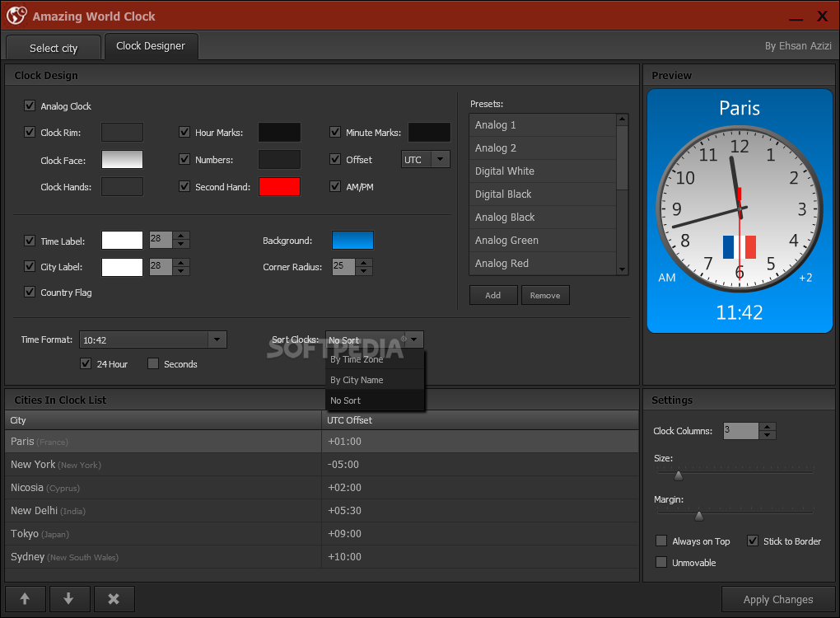Enable the Unmovable checkbox

[661, 562]
